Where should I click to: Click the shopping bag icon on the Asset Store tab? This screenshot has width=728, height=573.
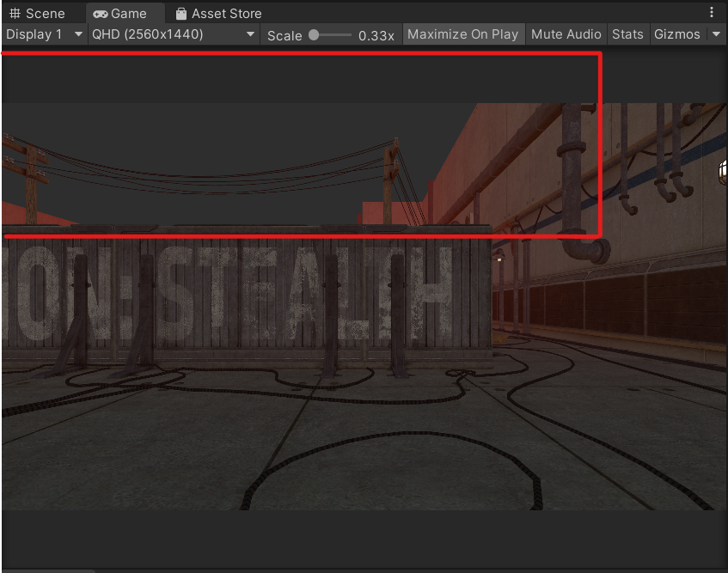pyautogui.click(x=180, y=13)
